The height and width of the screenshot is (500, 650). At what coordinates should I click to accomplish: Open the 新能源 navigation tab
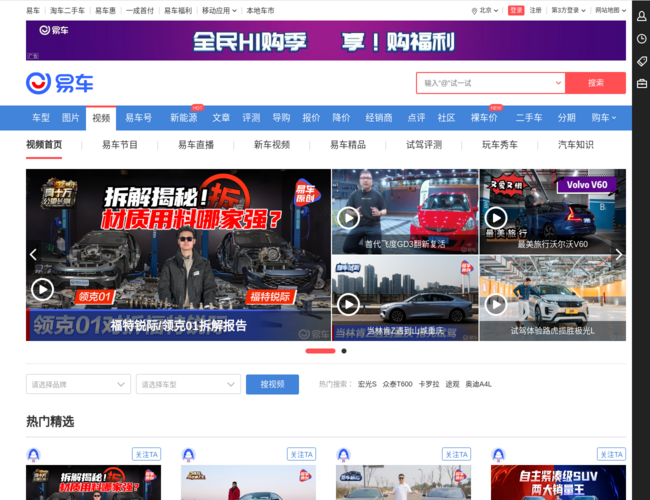click(184, 118)
